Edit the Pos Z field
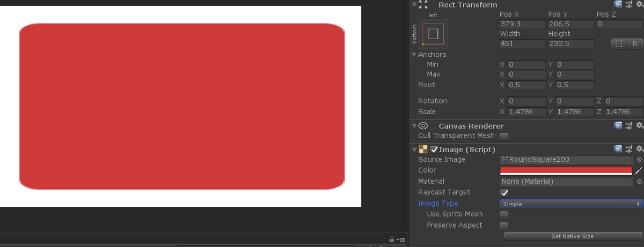This screenshot has width=644, height=247. pos(619,24)
